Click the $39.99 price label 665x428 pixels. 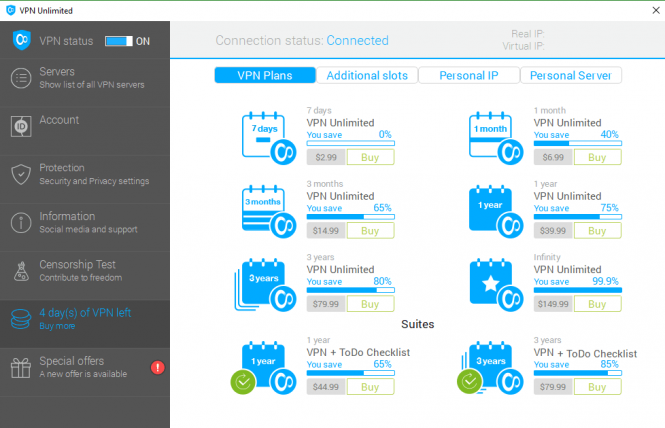click(x=553, y=231)
